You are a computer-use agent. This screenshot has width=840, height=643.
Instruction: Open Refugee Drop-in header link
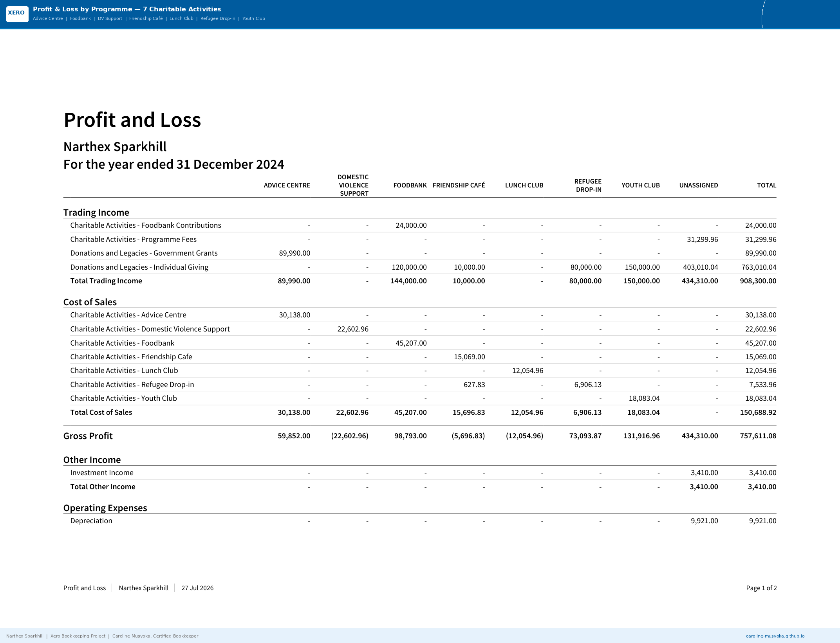pyautogui.click(x=218, y=18)
